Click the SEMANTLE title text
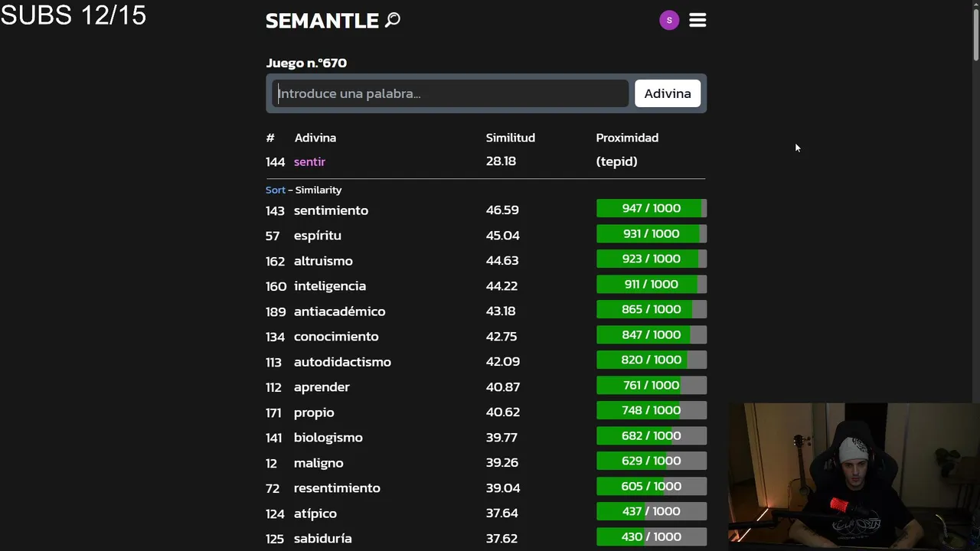 tap(322, 21)
